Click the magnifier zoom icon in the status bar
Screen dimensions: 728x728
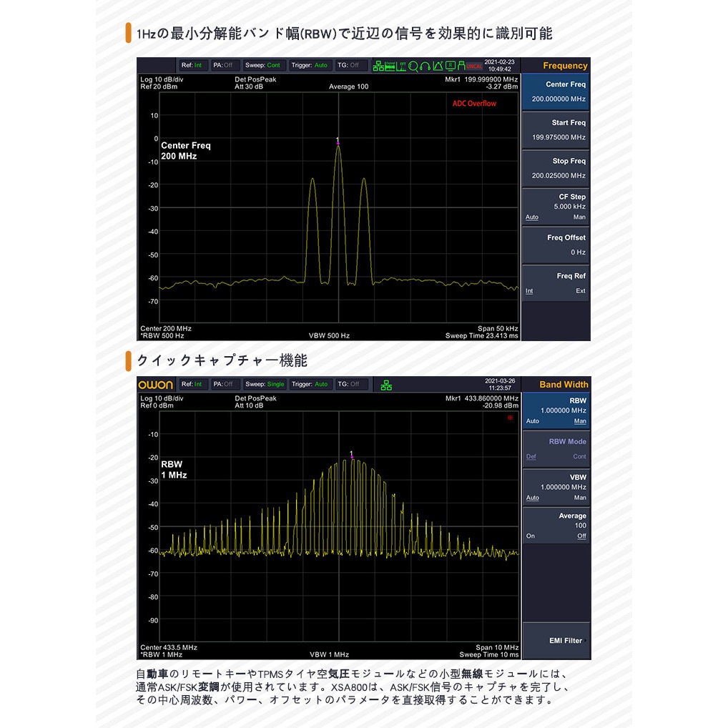point(413,66)
